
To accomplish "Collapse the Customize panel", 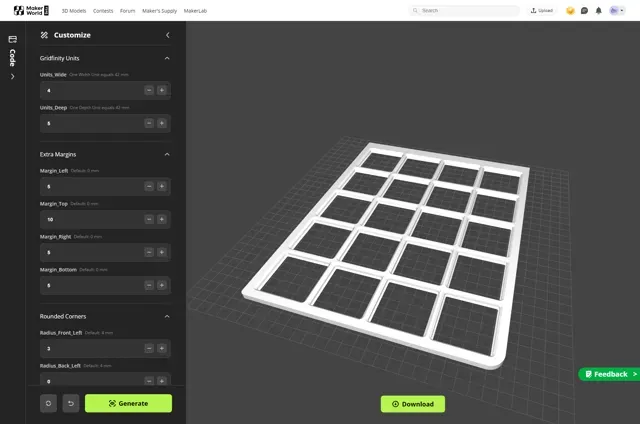I will point(168,35).
